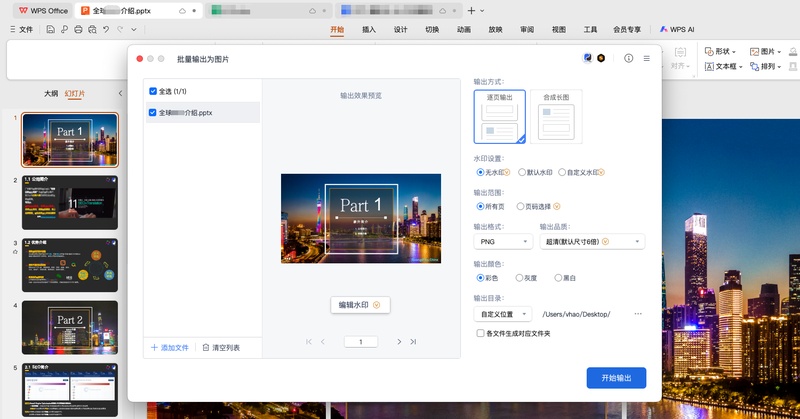
Task: Open the 视图 ribbon tab
Action: point(559,30)
